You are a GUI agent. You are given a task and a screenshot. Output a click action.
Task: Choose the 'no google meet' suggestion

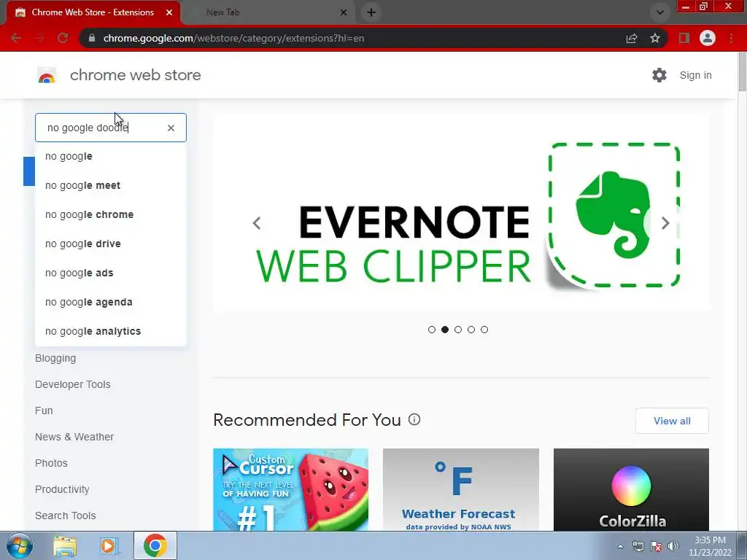111,185
